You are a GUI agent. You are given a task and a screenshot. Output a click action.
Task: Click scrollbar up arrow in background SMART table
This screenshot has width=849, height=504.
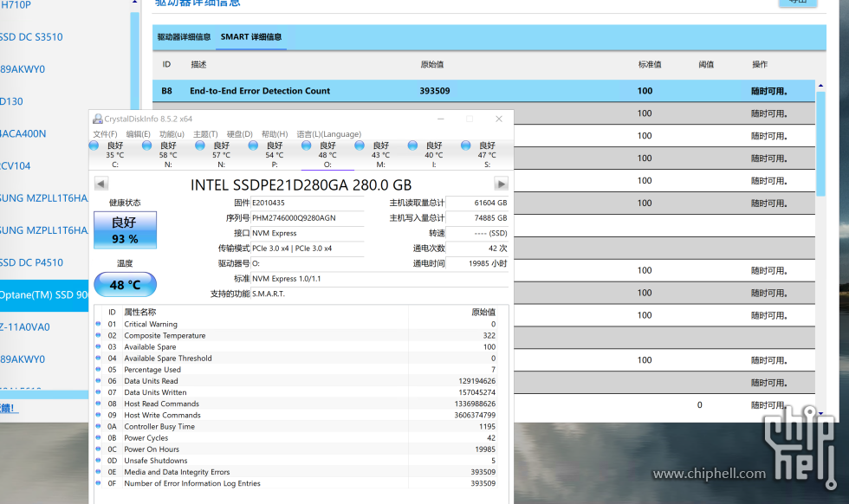[821, 86]
